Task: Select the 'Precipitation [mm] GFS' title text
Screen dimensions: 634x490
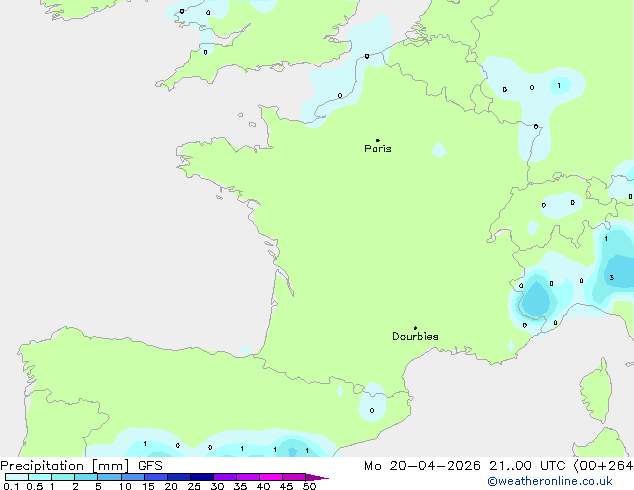Action: [81, 466]
